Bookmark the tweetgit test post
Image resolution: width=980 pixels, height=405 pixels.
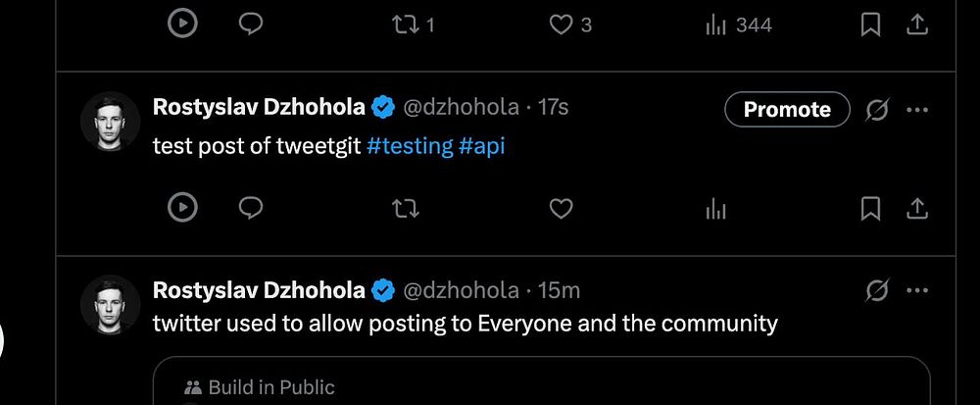pos(869,208)
